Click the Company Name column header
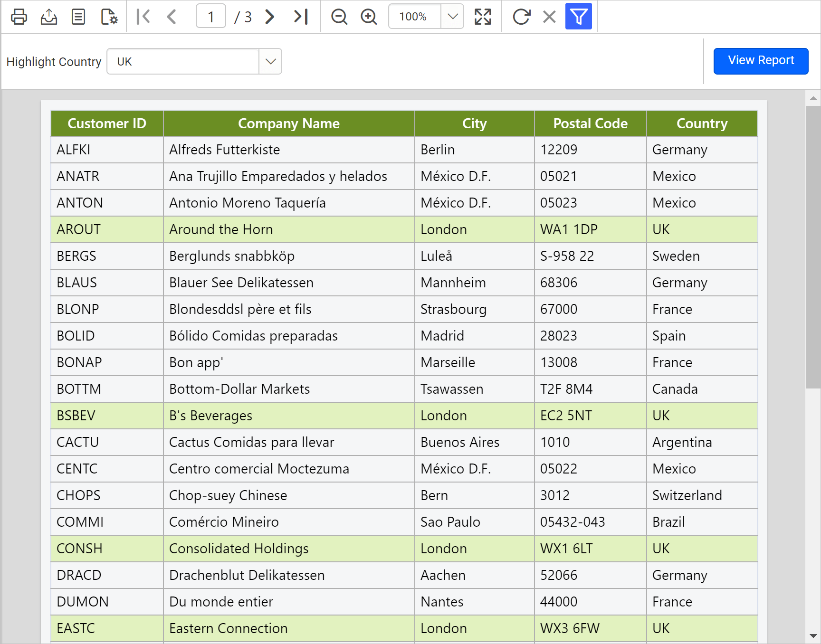The image size is (821, 644). point(289,123)
